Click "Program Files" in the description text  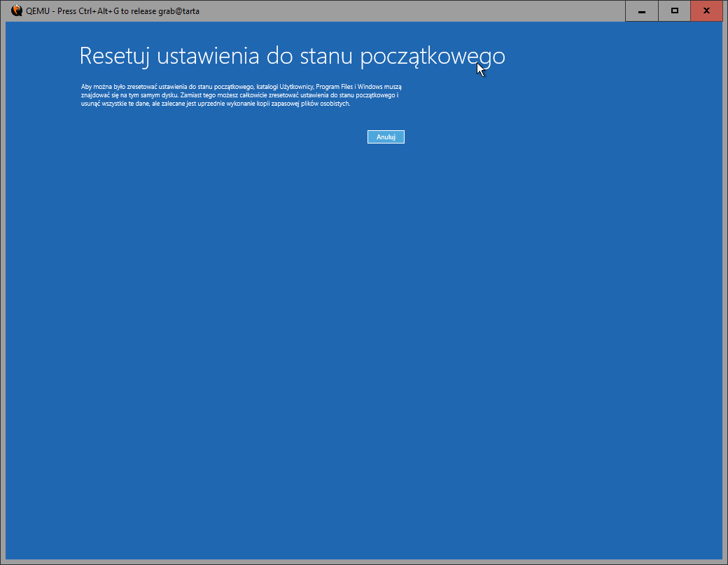(x=335, y=86)
